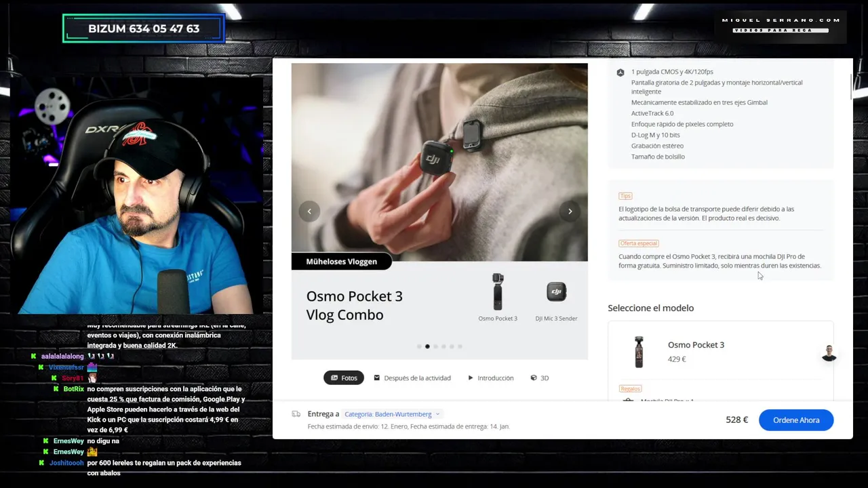Screen dimensions: 868x488
Task: Click the main product photo of the mic
Action: [439, 162]
